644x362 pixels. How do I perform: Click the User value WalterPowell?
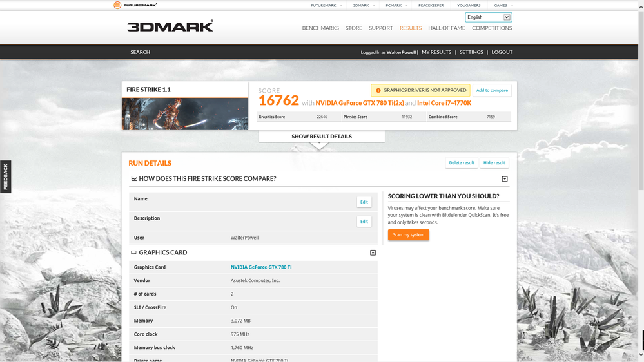click(x=244, y=238)
